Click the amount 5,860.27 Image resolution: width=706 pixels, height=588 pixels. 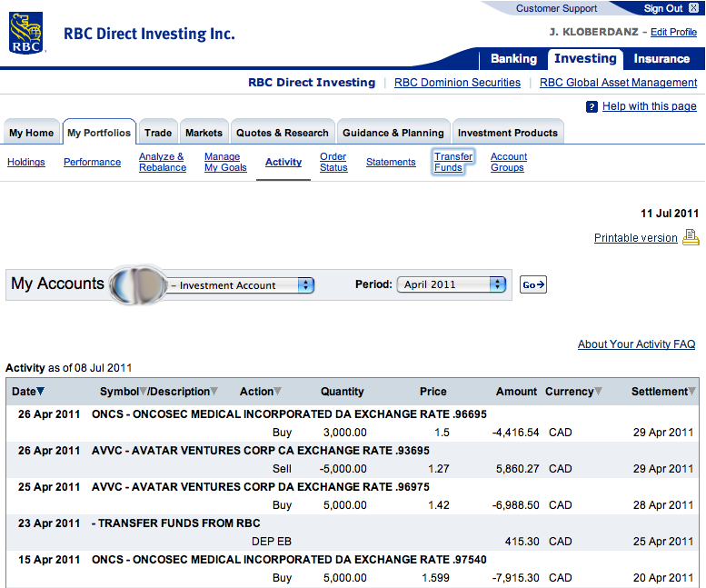click(517, 469)
